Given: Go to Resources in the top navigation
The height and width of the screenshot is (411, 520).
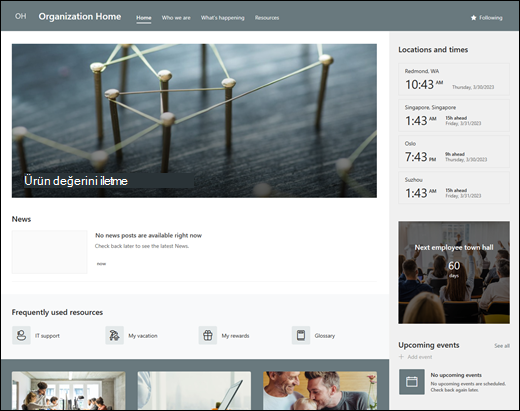Looking at the screenshot, I should coord(267,18).
